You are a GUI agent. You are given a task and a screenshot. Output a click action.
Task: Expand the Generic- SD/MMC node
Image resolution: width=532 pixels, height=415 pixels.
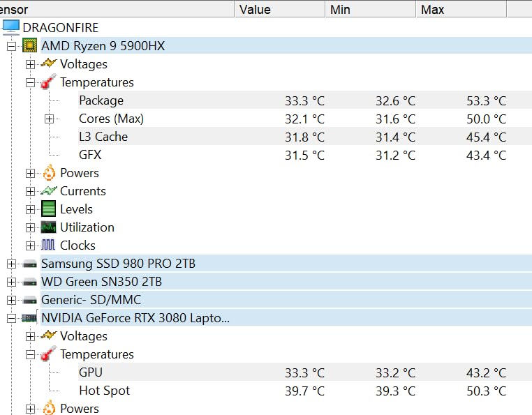coord(12,300)
